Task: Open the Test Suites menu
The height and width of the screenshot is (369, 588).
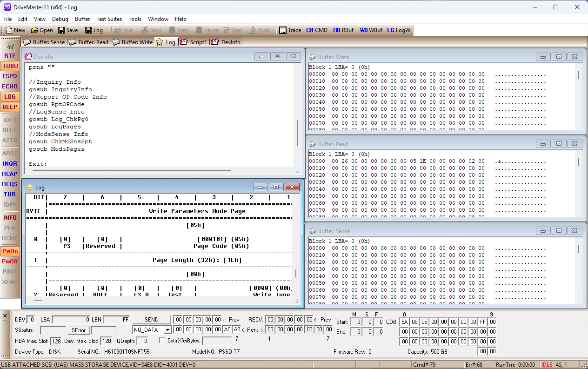Action: (109, 19)
